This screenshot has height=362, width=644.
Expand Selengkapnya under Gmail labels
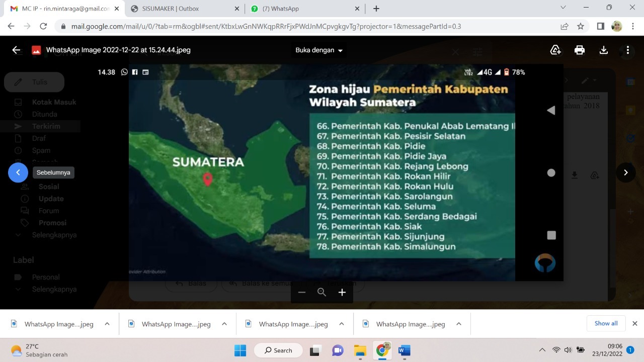click(x=54, y=289)
